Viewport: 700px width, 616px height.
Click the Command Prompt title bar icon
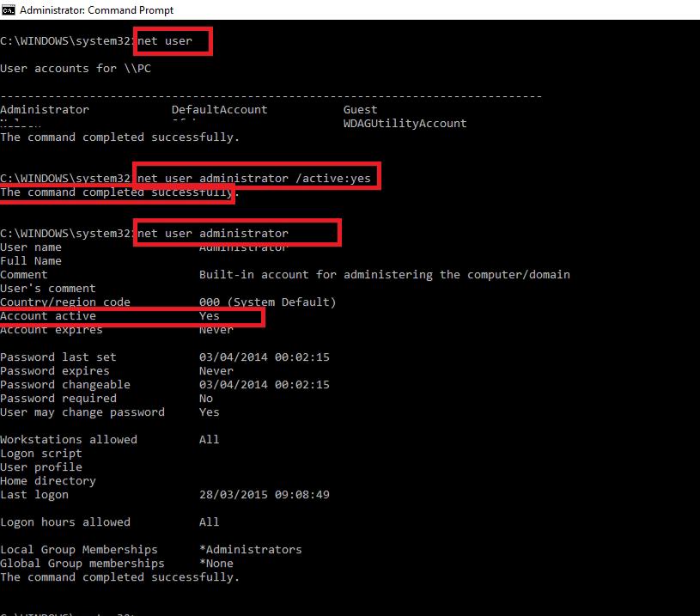click(8, 9)
